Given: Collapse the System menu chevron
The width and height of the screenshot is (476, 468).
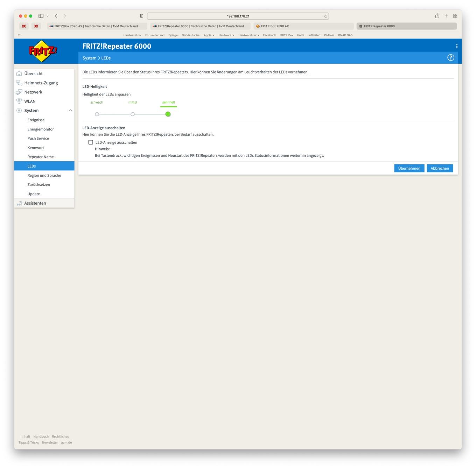Looking at the screenshot, I should coord(70,111).
